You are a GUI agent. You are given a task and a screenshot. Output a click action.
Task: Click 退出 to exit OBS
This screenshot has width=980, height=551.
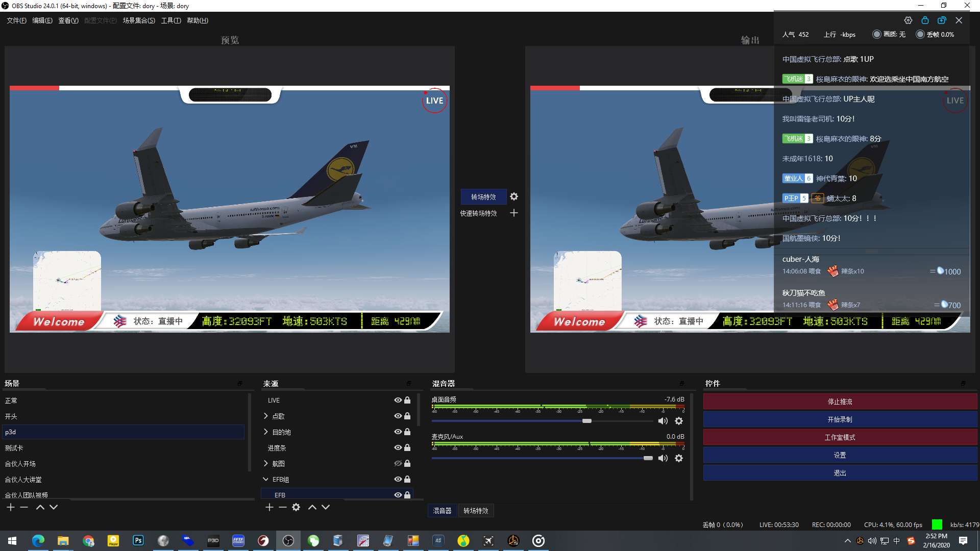click(x=840, y=473)
